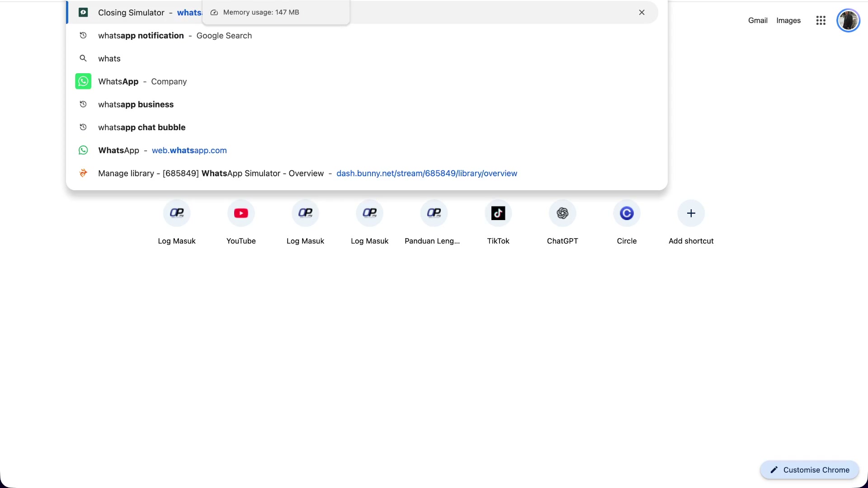Click the Circle shortcut label

pos(627,241)
